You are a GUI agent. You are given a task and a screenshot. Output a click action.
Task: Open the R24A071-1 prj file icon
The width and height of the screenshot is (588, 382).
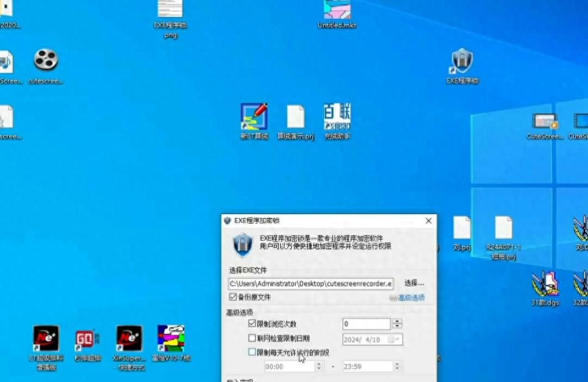coord(503,228)
